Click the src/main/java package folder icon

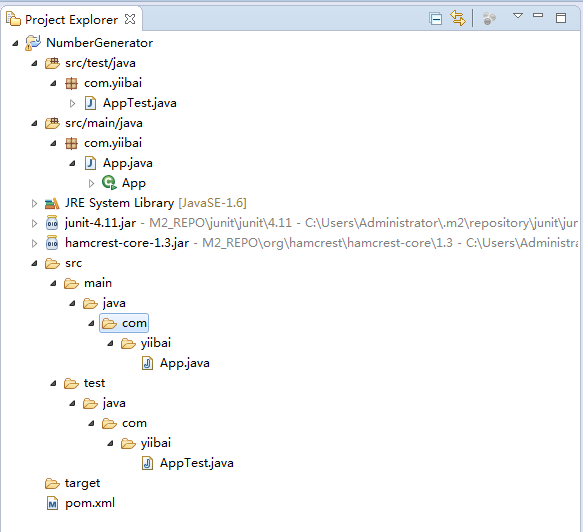pyautogui.click(x=52, y=123)
